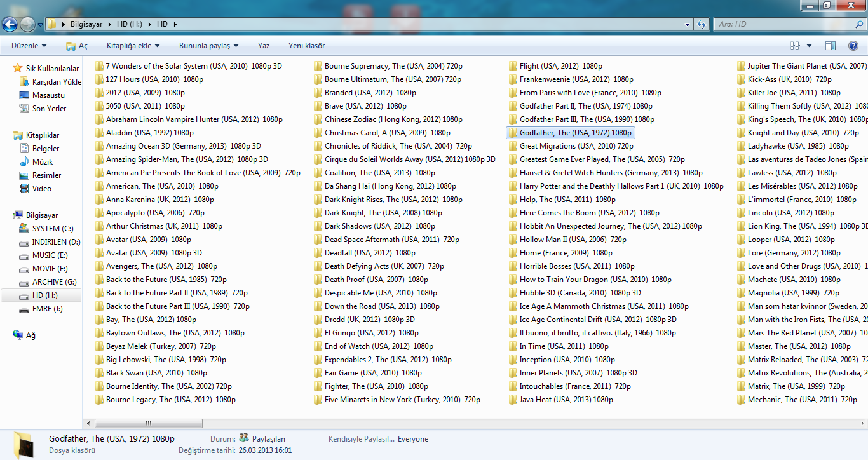Viewport: 868px width, 460px height.
Task: Click Bilgisayar in the address breadcrumb
Action: [88, 24]
